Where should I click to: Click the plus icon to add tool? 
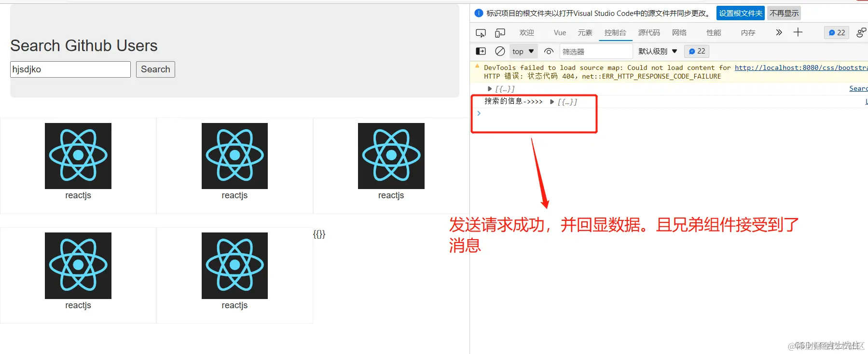(x=798, y=32)
